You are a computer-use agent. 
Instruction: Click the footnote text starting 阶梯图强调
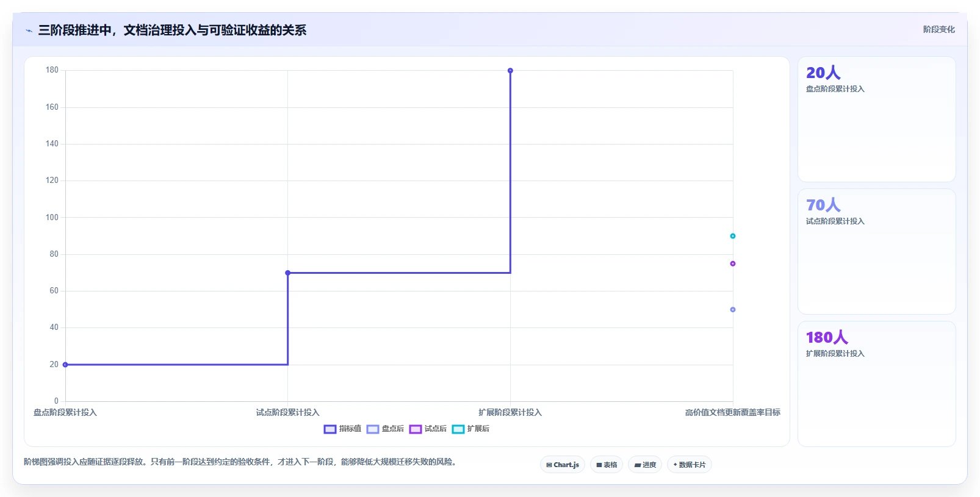[x=240, y=462]
